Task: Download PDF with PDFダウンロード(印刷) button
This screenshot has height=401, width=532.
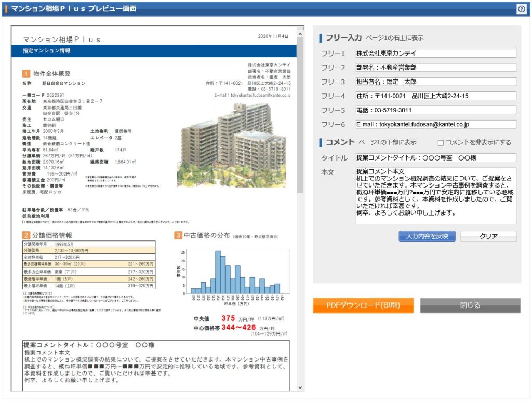Action: (363, 305)
